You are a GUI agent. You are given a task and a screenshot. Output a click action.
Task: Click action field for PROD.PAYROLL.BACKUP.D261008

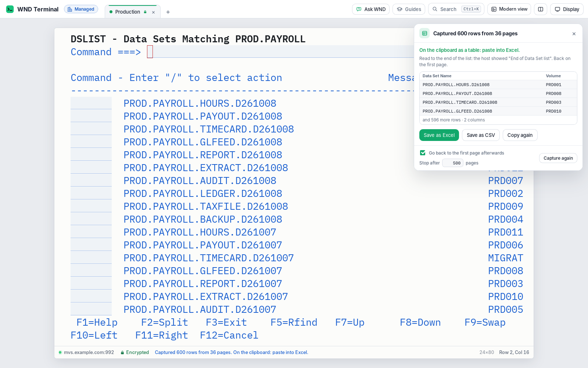91,219
